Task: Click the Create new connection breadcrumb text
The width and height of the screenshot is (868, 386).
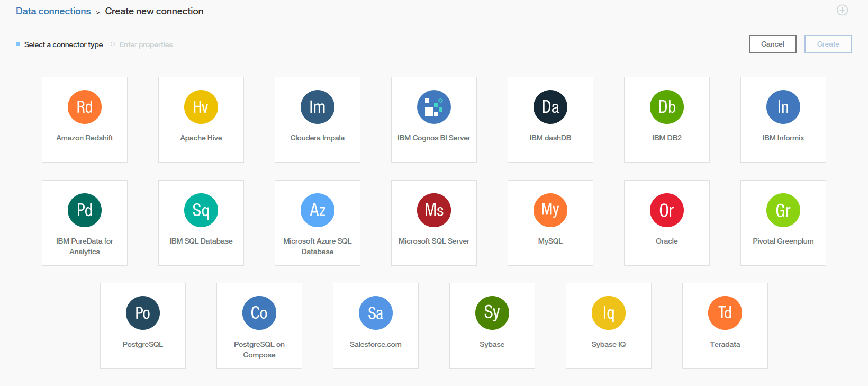Action: click(x=154, y=11)
